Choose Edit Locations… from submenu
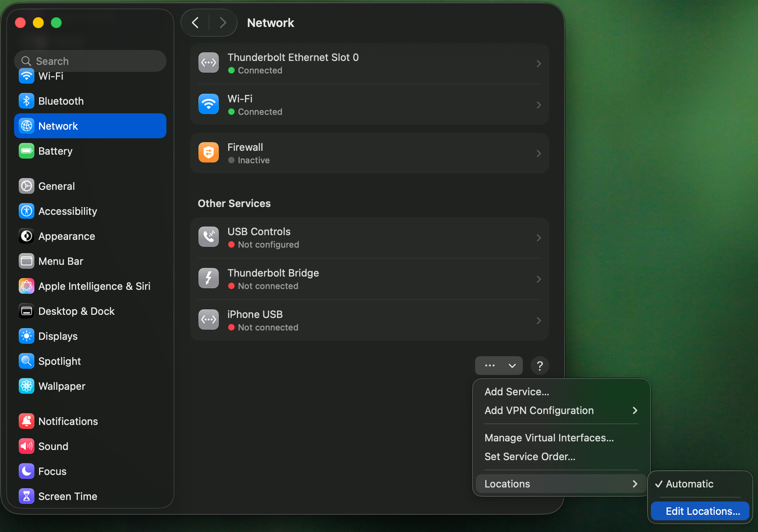758x532 pixels. coord(700,511)
